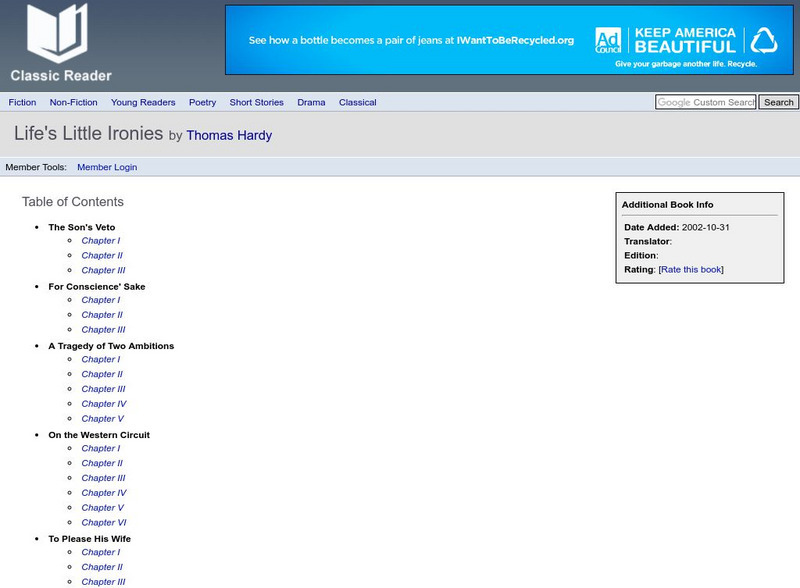Click the Member Login link
This screenshot has height=588, width=800.
click(x=107, y=167)
